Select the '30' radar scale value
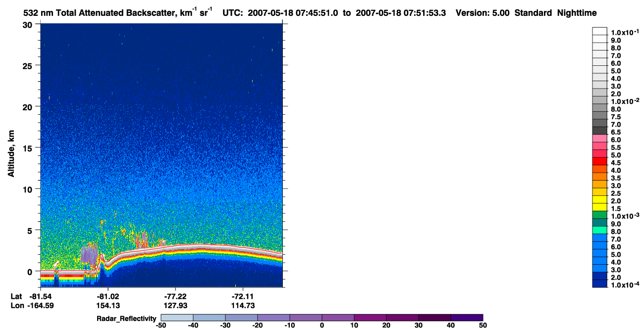Viewport: 644px width, 330px height. pyautogui.click(x=419, y=325)
